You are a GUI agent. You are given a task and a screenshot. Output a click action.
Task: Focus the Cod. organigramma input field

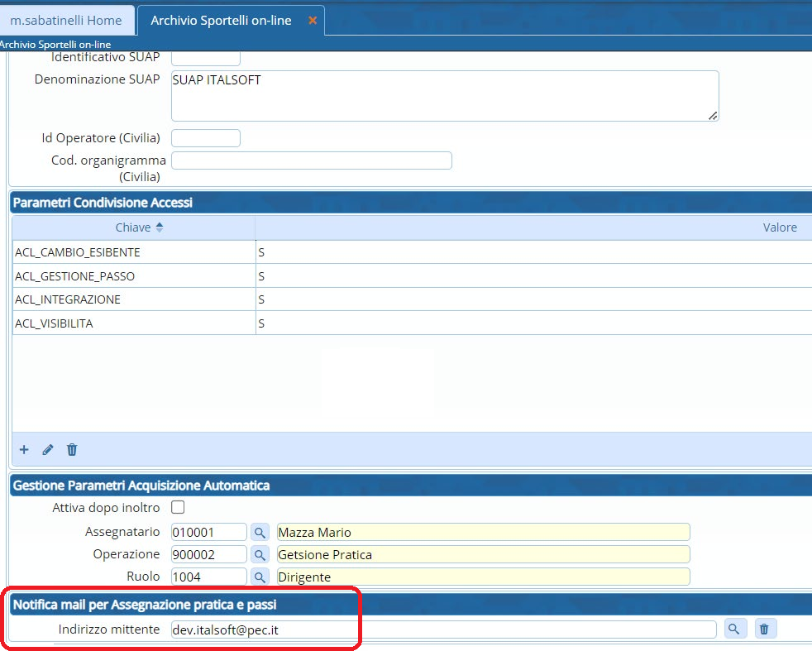(311, 160)
